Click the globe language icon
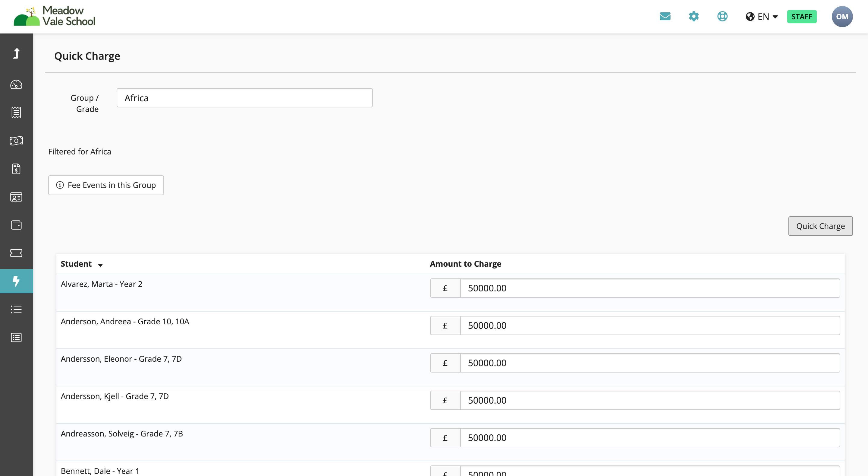This screenshot has height=476, width=868. 750,17
